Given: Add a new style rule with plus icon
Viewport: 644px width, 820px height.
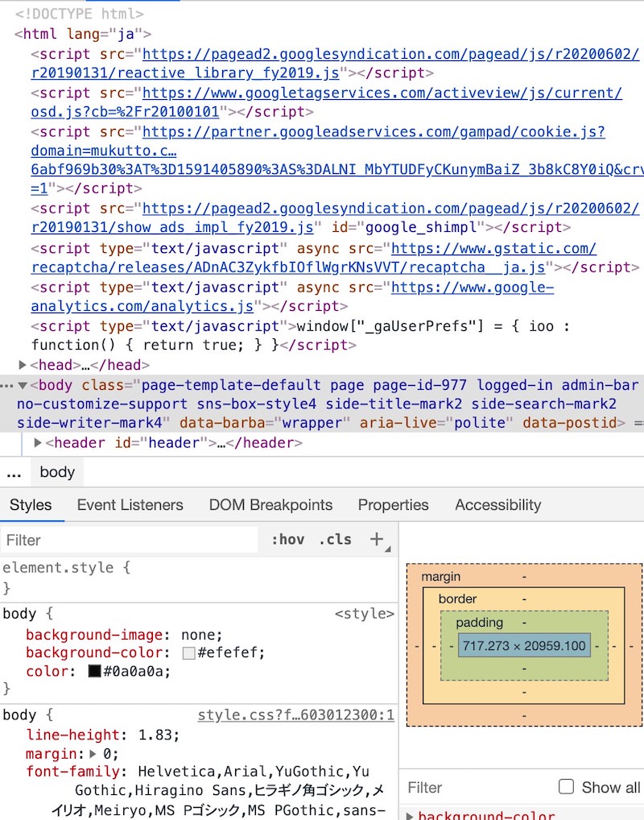Looking at the screenshot, I should coord(377,539).
